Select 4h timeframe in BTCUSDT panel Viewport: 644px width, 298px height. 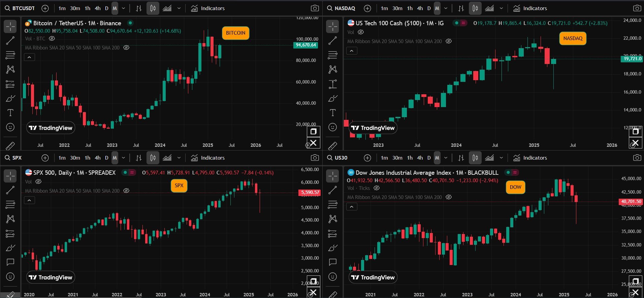click(98, 8)
